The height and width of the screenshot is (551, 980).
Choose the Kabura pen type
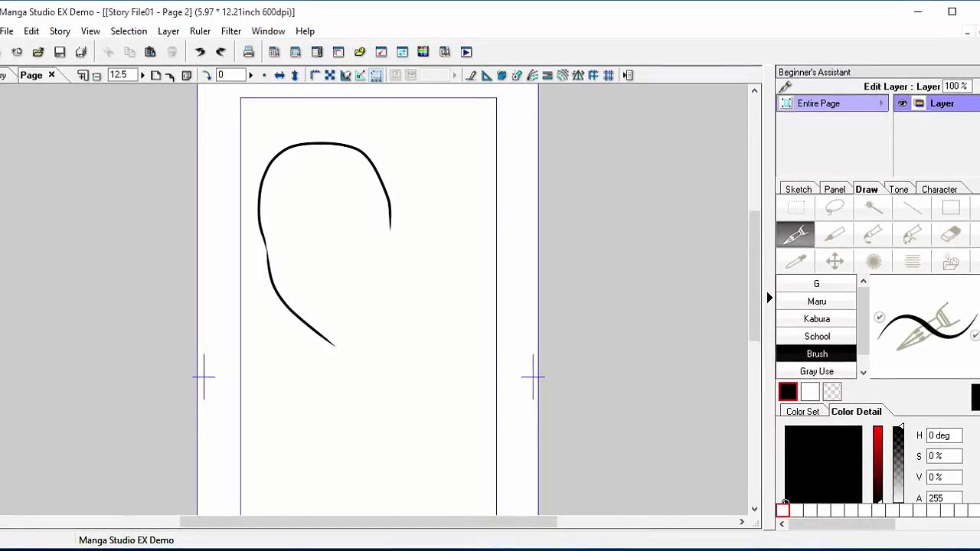pos(817,319)
